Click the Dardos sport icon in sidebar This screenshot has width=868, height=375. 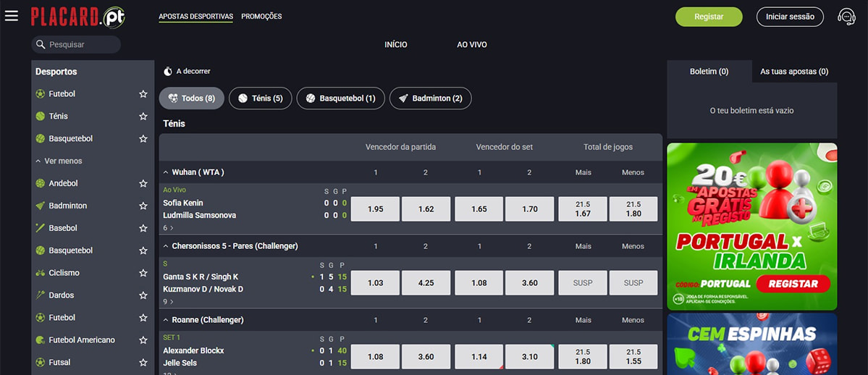pos(41,295)
